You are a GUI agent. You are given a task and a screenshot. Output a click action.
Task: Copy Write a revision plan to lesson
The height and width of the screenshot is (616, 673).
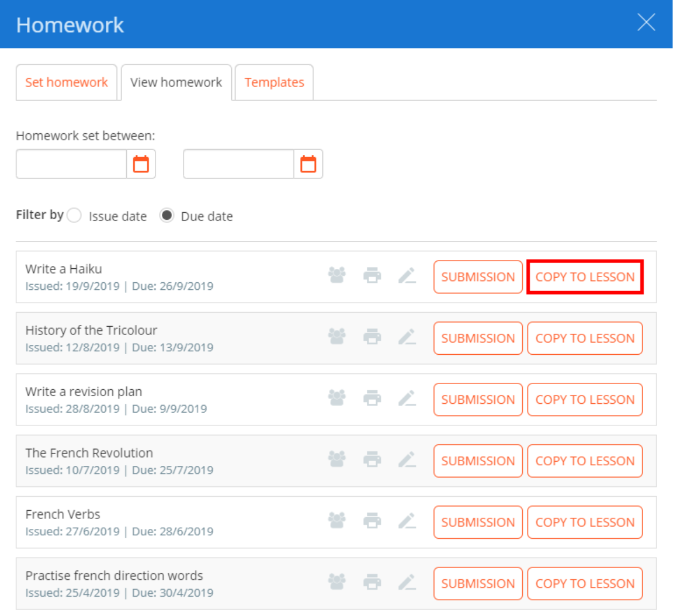(x=585, y=400)
